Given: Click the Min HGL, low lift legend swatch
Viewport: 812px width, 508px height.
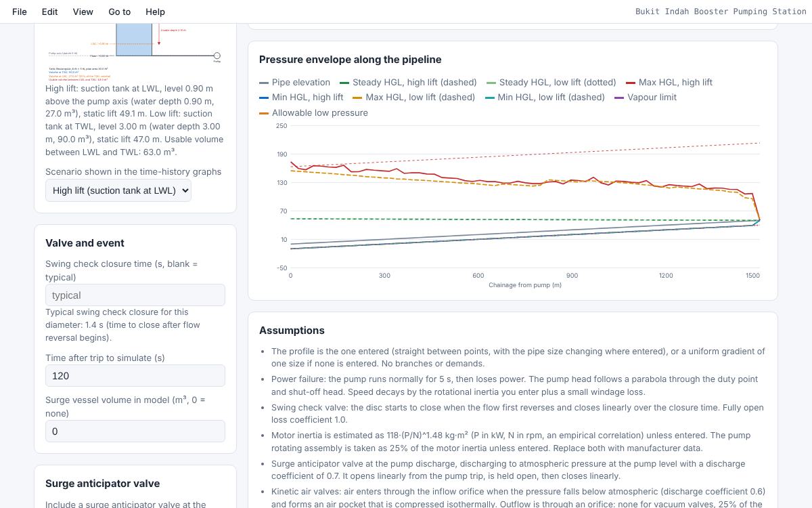Looking at the screenshot, I should point(490,98).
